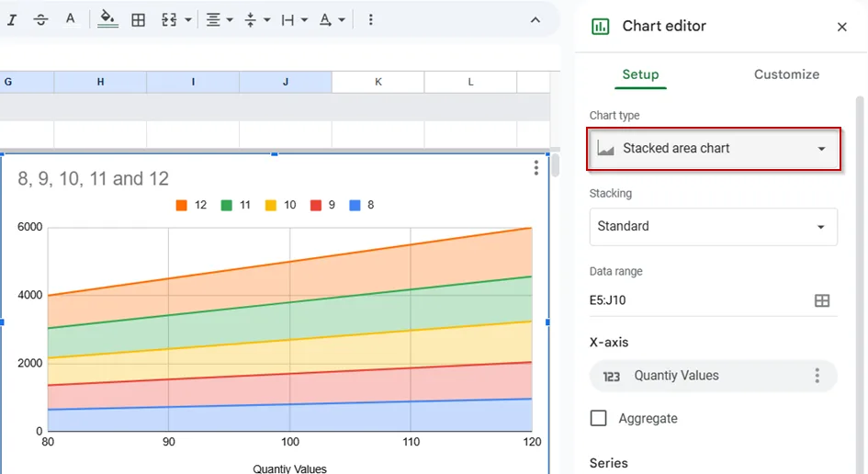Click the 6000 vertical axis label
This screenshot has height=474, width=868.
(x=30, y=227)
